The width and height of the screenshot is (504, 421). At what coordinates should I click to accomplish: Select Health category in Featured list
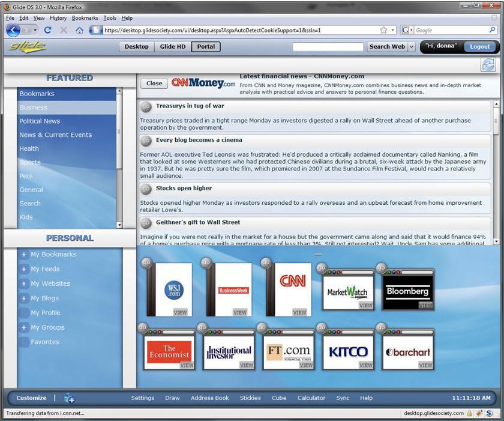point(67,148)
